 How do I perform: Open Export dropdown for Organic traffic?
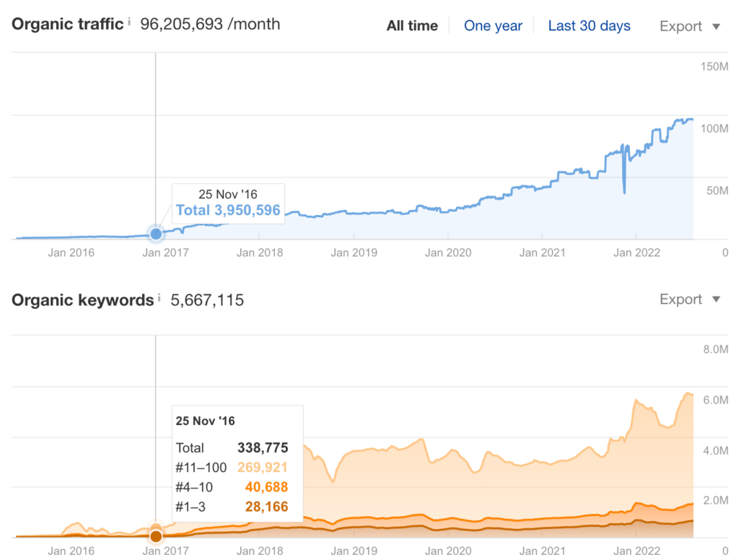(690, 27)
